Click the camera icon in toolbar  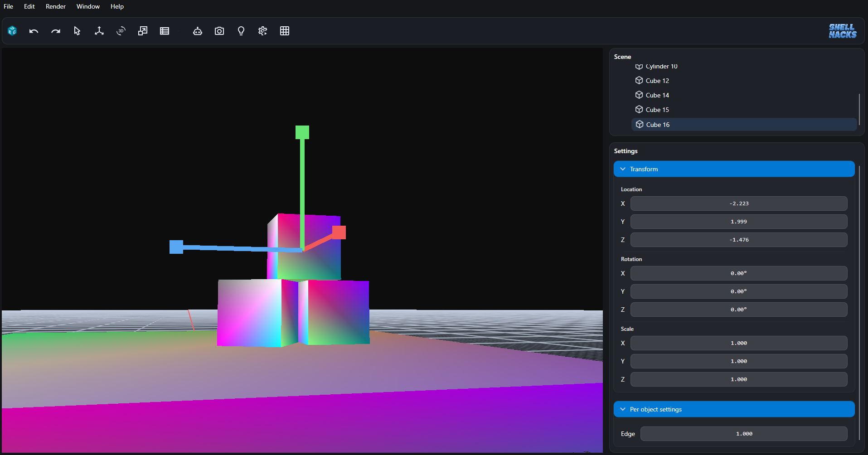[219, 31]
